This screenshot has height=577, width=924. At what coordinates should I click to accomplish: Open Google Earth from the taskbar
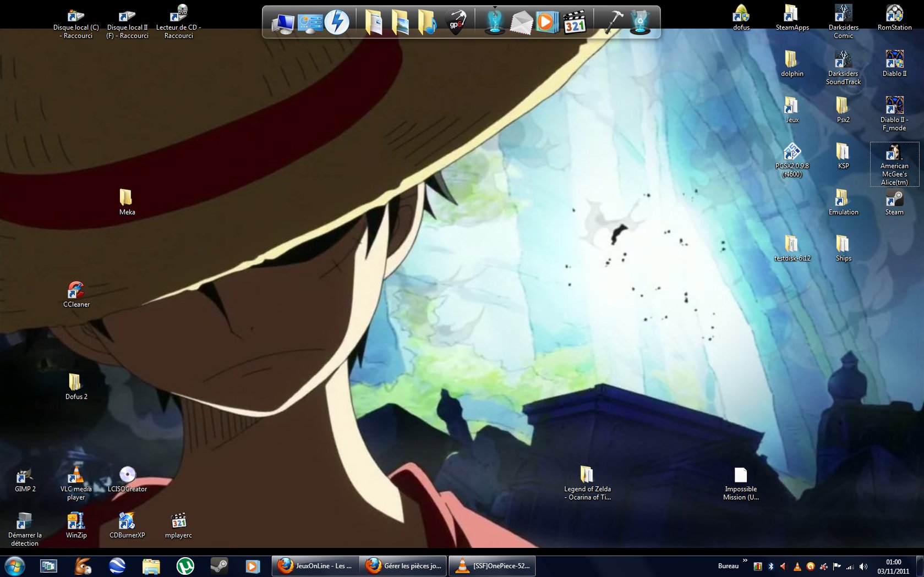point(117,566)
